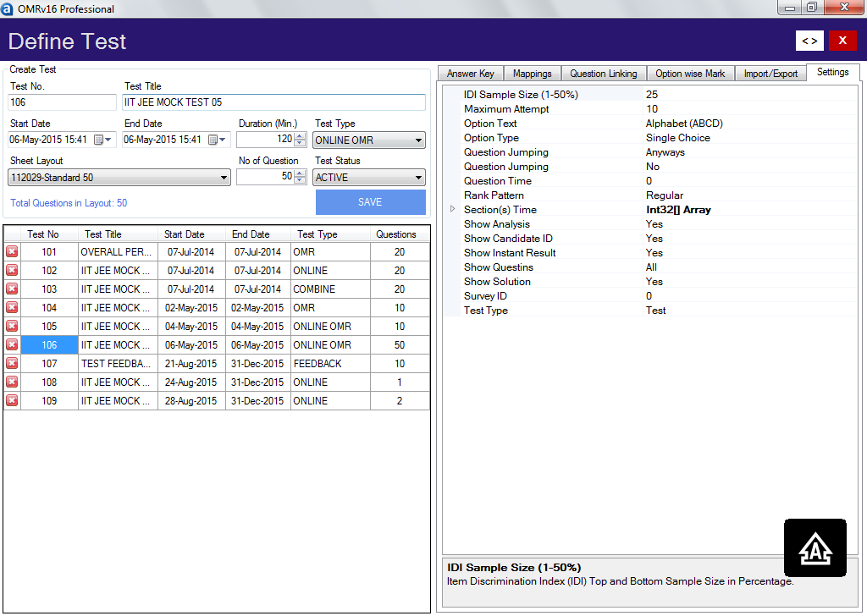Open the Sheet Layout dropdown 112029-Standard 50
The width and height of the screenshot is (867, 616).
pyautogui.click(x=119, y=178)
